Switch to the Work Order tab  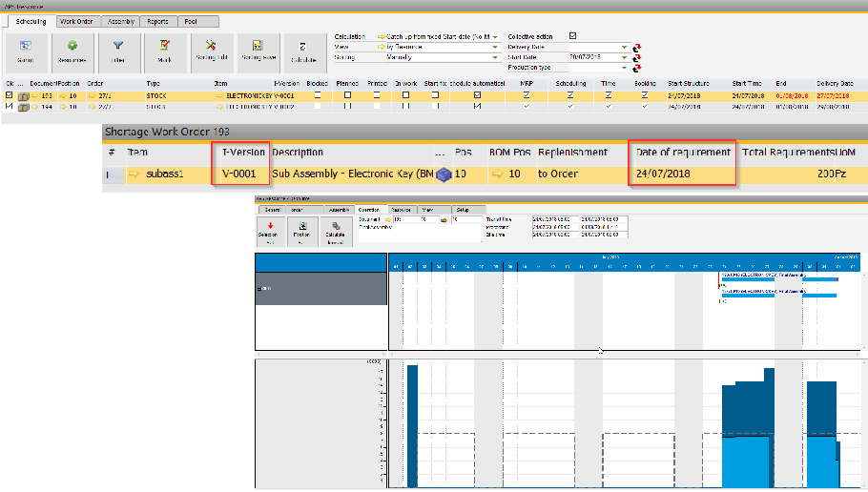click(x=76, y=22)
